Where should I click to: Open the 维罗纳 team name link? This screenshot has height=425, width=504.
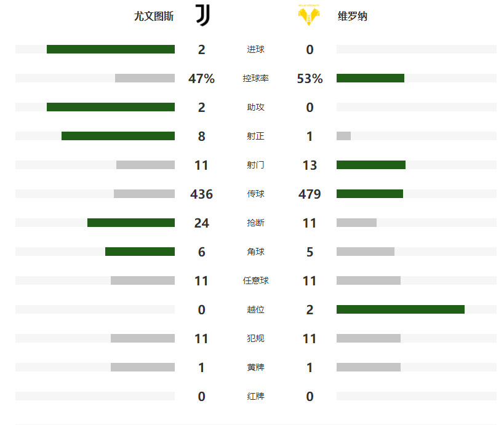point(352,16)
